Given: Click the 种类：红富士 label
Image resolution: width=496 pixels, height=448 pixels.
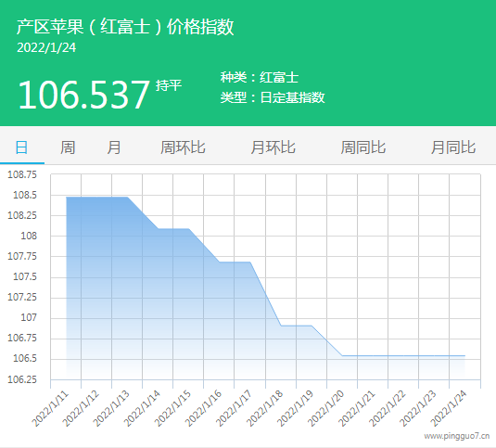Looking at the screenshot, I should [260, 78].
